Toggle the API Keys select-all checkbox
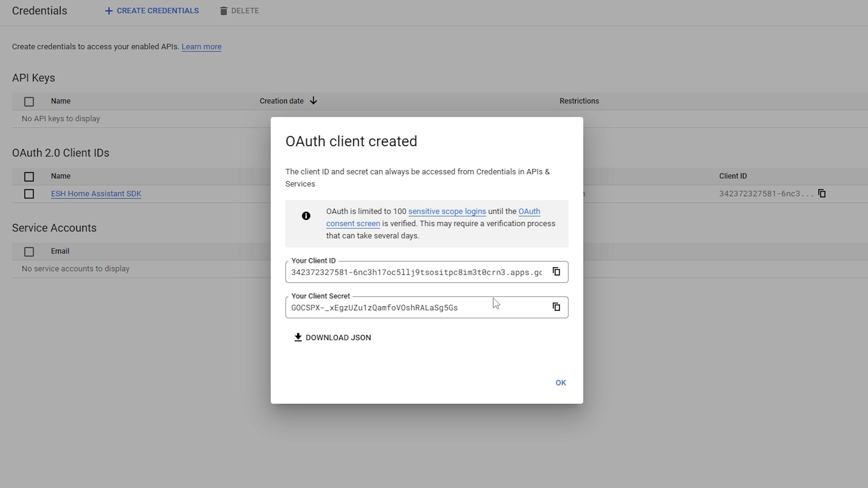This screenshot has height=488, width=868. pyautogui.click(x=29, y=102)
